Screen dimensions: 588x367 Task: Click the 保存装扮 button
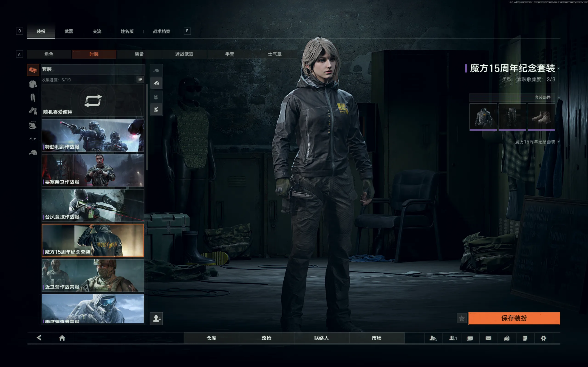[514, 318]
